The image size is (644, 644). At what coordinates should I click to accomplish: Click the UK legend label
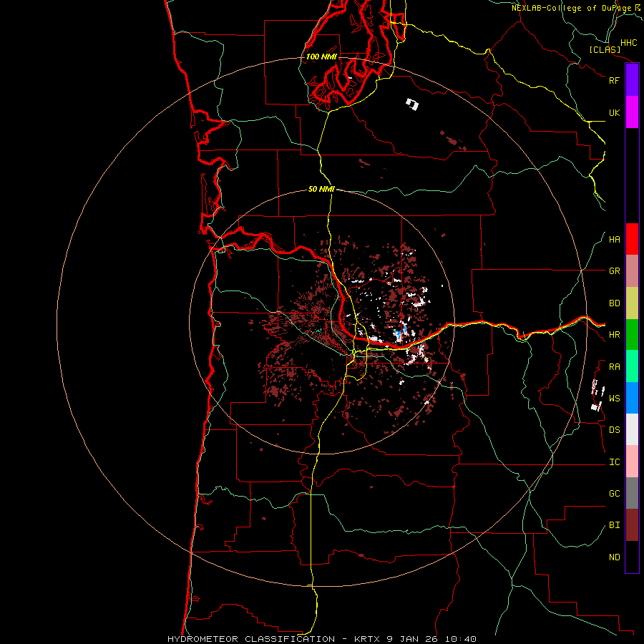[x=614, y=112]
